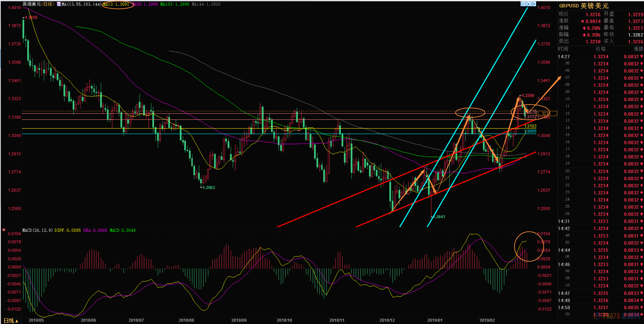
Task: Select the 14:42 tick row
Action: click(x=601, y=229)
